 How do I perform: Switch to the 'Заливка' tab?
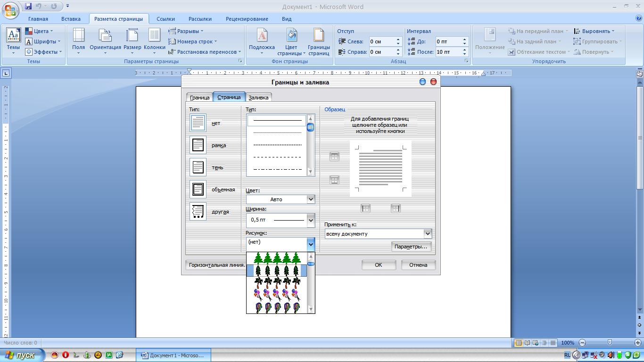click(x=258, y=98)
